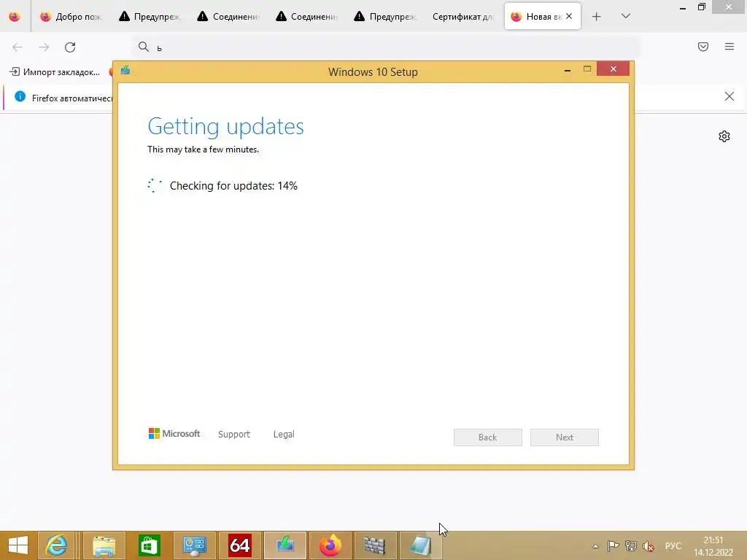Restore down the Firefox window
Image resolution: width=747 pixels, height=560 pixels.
[x=702, y=7]
